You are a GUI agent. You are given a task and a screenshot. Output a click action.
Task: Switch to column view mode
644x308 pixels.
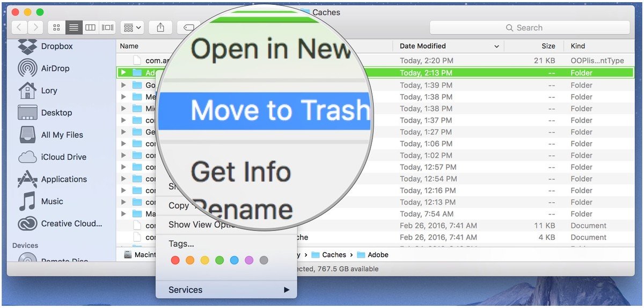coord(91,27)
